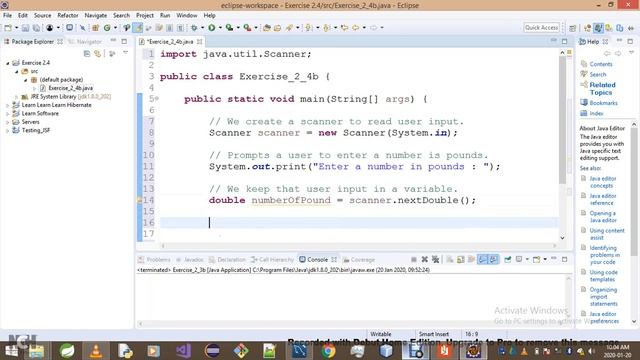The height and width of the screenshot is (360, 640).
Task: Click the New file toolbar icon
Action: pyautogui.click(x=8, y=28)
